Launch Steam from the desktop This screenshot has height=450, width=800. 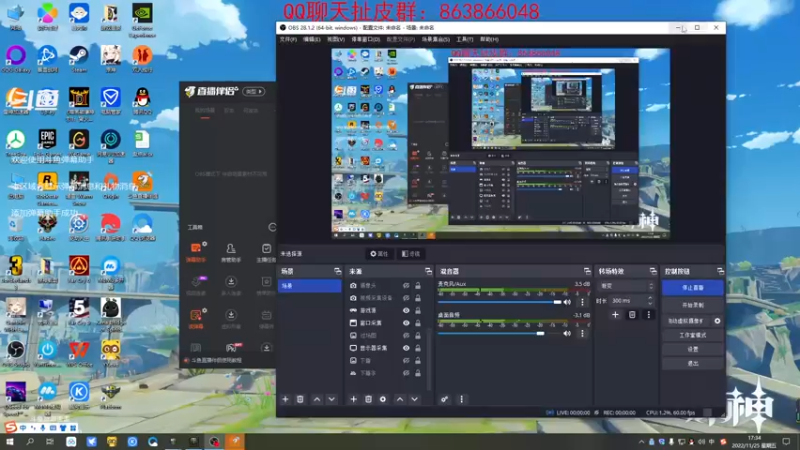pyautogui.click(x=79, y=58)
